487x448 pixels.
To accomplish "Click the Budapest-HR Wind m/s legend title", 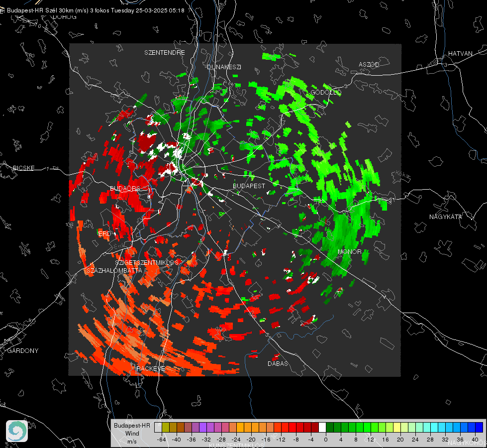I will click(132, 434).
